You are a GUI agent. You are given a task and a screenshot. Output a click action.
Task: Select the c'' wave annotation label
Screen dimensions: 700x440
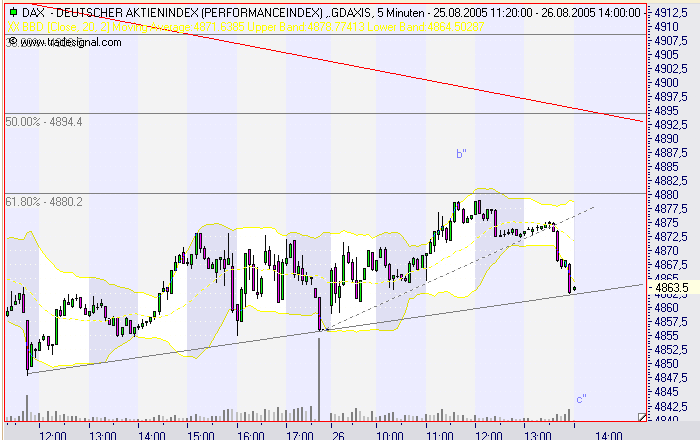click(581, 399)
